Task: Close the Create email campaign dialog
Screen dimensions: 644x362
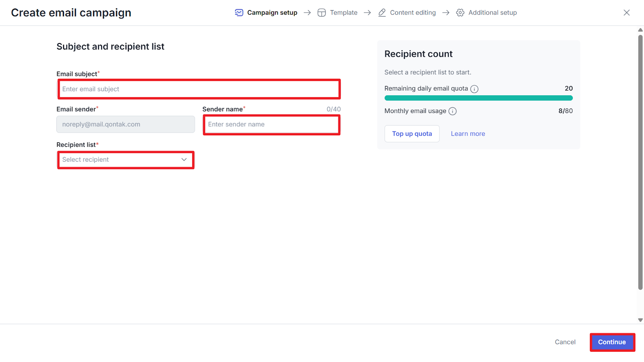Action: tap(626, 12)
